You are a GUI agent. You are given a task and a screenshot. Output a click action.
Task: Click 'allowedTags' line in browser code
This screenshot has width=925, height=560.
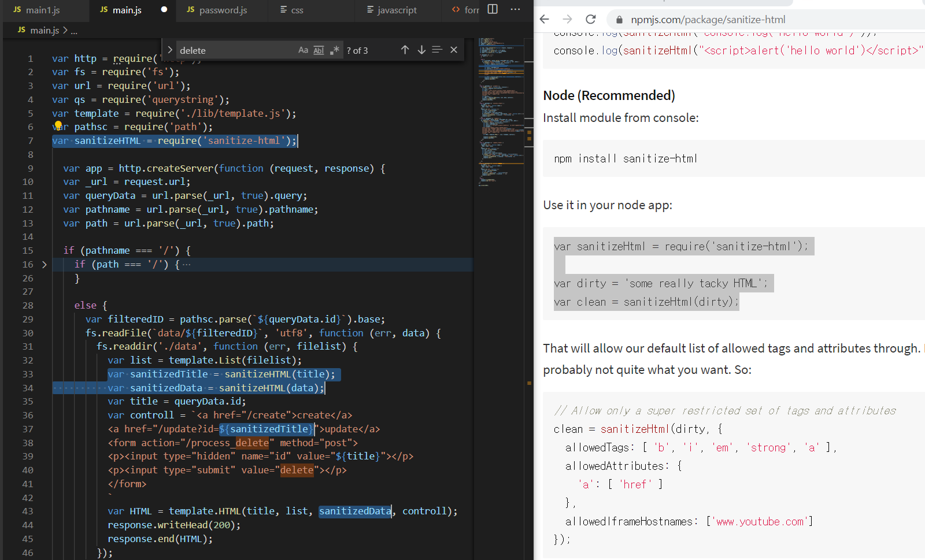tap(701, 447)
